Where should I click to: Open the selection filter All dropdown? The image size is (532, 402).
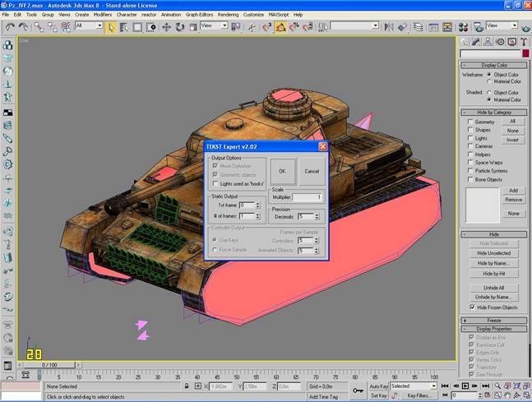(89, 25)
